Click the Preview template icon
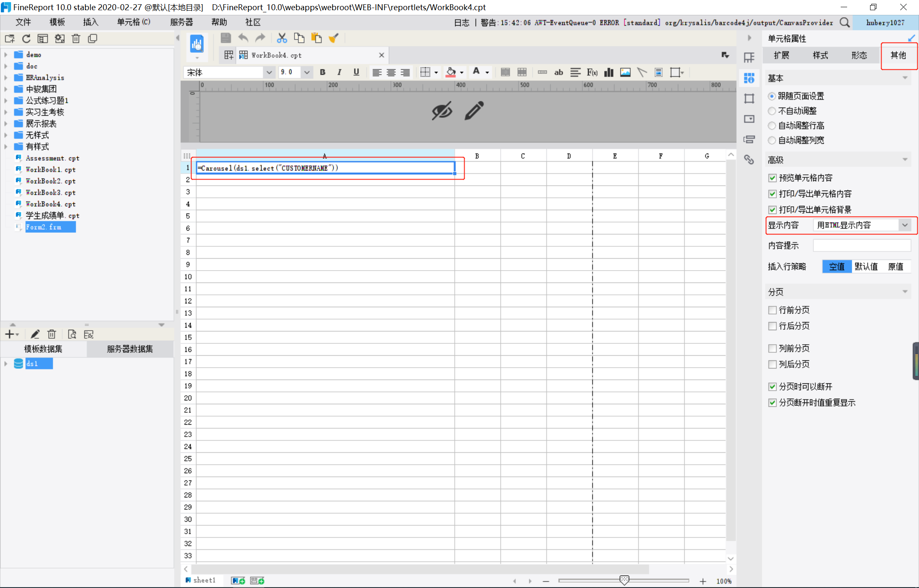 pos(197,44)
